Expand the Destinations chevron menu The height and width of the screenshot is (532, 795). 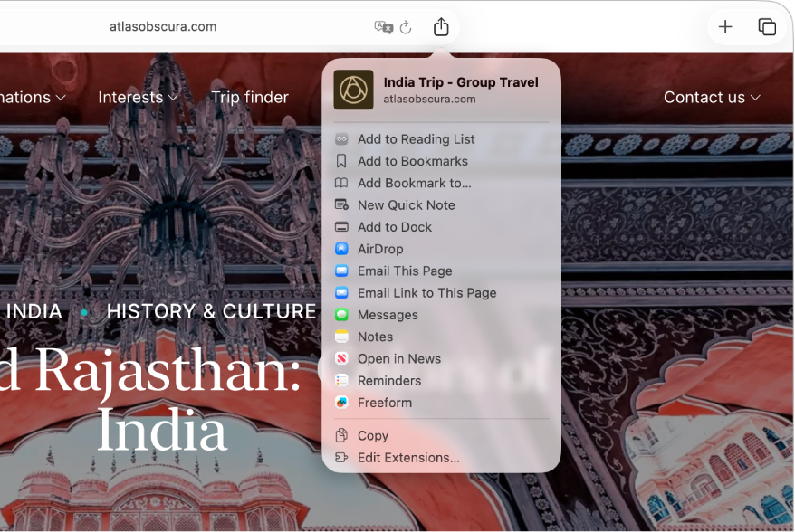point(60,97)
